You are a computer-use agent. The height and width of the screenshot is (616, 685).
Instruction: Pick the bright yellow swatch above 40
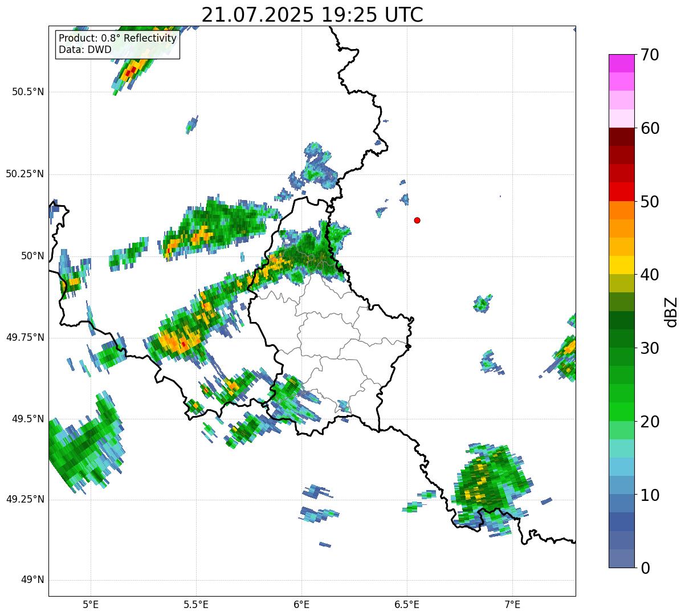pos(621,265)
